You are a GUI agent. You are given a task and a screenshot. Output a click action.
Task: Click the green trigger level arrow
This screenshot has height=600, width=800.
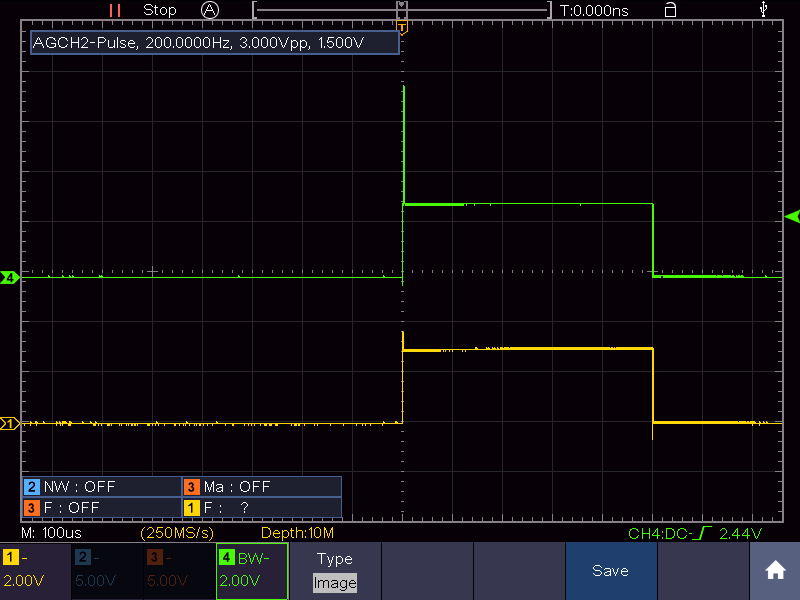tap(792, 216)
